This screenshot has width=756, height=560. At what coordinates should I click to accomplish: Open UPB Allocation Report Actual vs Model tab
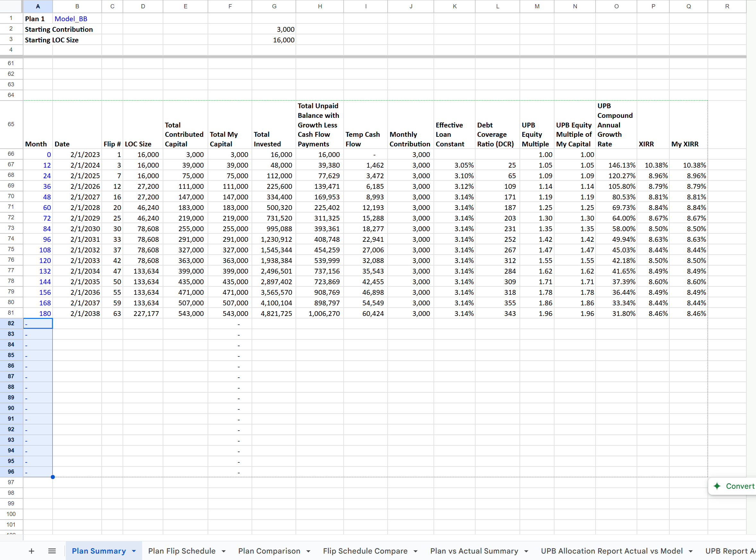(x=611, y=551)
